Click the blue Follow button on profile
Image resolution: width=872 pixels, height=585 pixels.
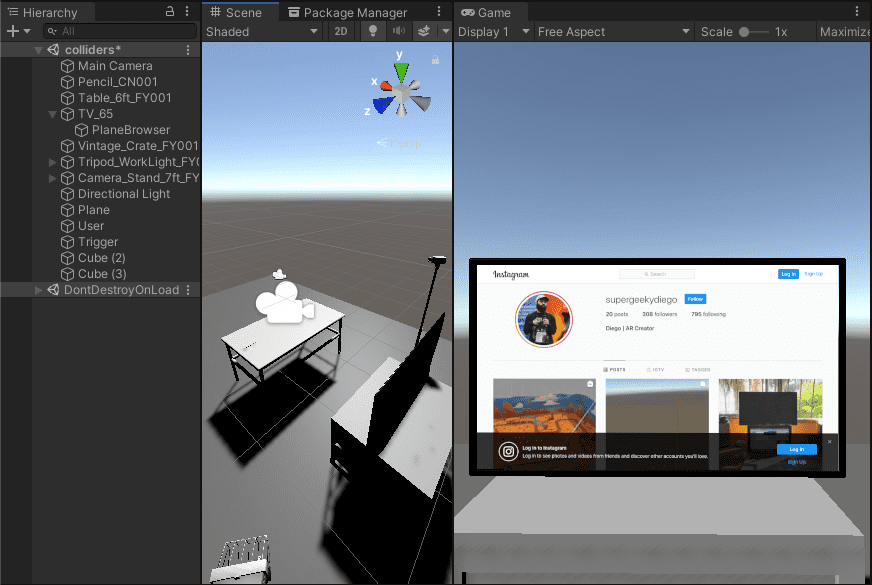(695, 299)
